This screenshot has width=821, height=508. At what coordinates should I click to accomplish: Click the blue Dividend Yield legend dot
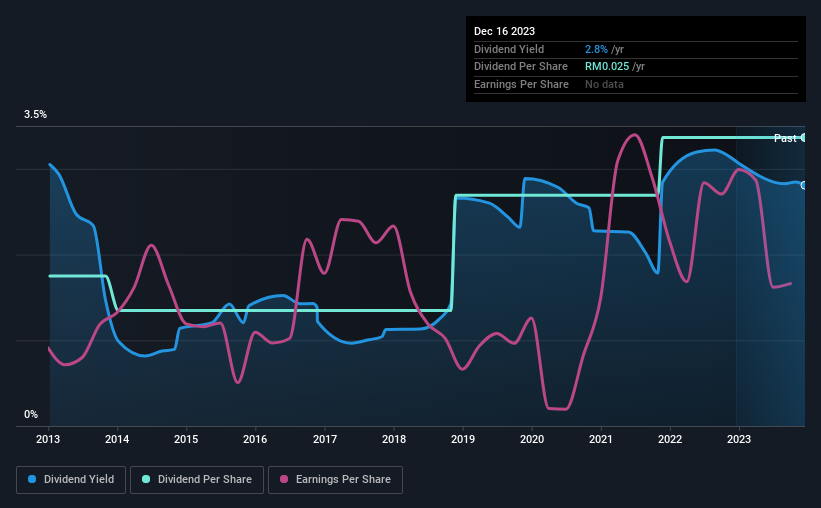tap(32, 479)
